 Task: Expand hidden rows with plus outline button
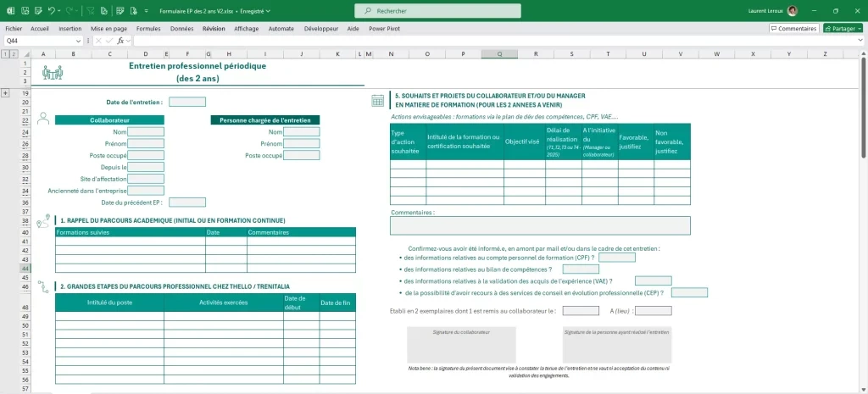click(x=6, y=93)
